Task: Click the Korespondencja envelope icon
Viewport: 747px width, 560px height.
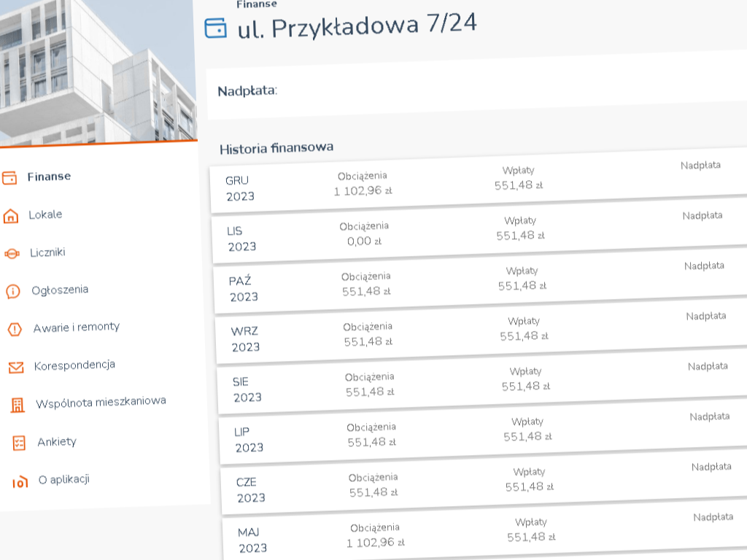Action: click(16, 367)
